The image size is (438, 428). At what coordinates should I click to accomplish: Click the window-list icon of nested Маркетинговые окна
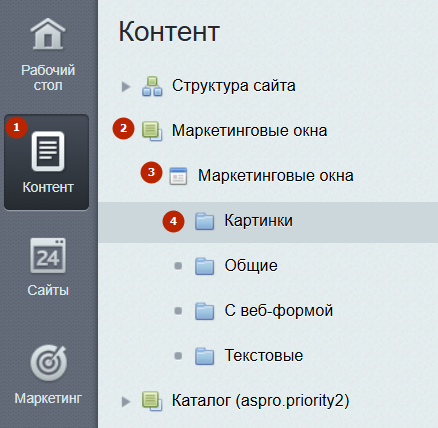pos(178,176)
